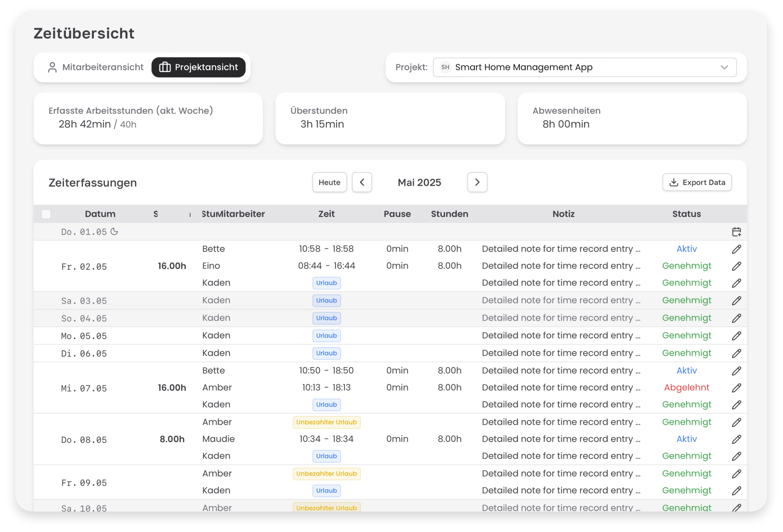Click calendar-plus icon in Do. 01.05 row
The height and width of the screenshot is (532, 783).
point(737,232)
